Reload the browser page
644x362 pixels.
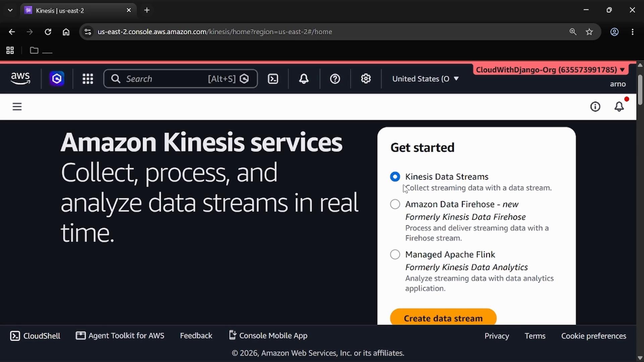48,32
